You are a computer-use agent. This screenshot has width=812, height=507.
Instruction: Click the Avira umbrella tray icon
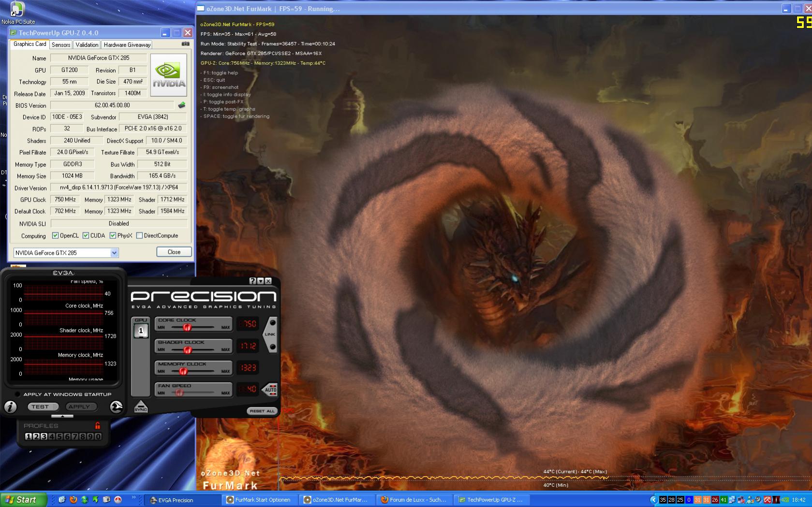tap(767, 500)
